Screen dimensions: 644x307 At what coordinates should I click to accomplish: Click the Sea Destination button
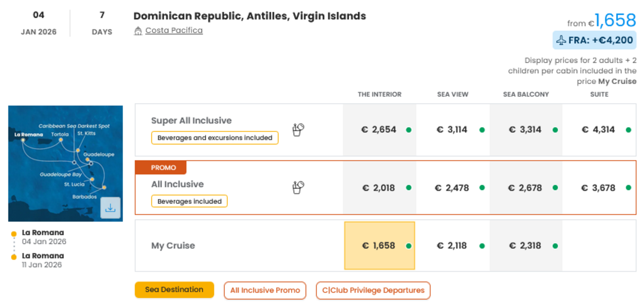coord(174,290)
